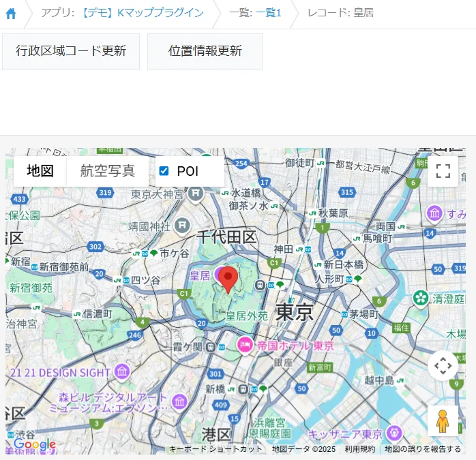
Task: Click the Street View pegman icon
Action: (x=443, y=421)
